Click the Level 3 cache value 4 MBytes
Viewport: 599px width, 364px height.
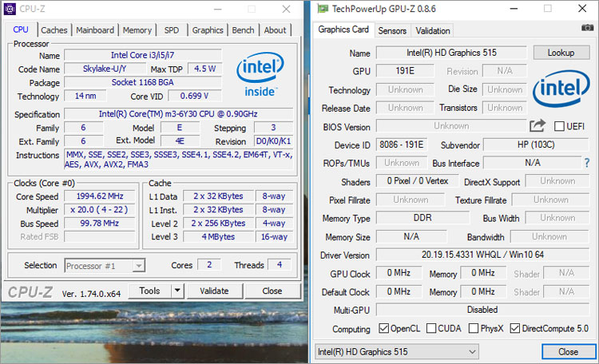coord(219,237)
